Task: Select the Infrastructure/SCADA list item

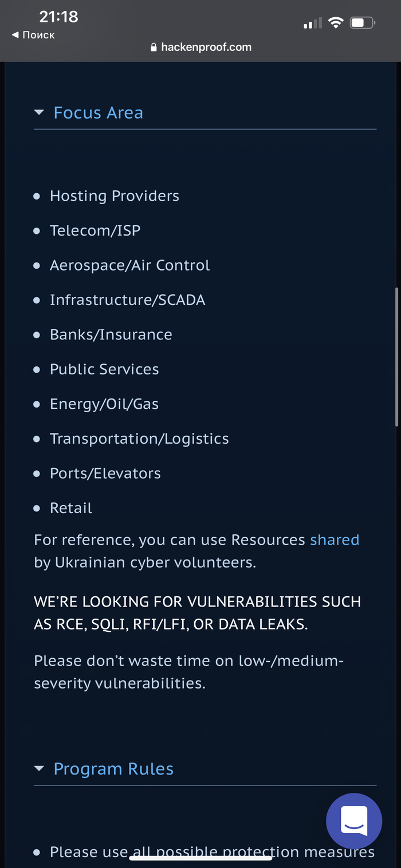Action: [x=127, y=300]
